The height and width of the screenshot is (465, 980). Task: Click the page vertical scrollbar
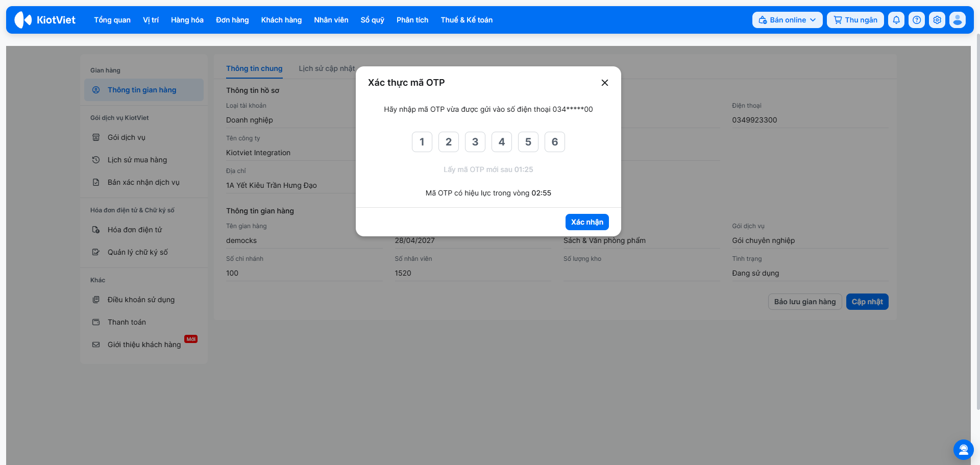977,222
